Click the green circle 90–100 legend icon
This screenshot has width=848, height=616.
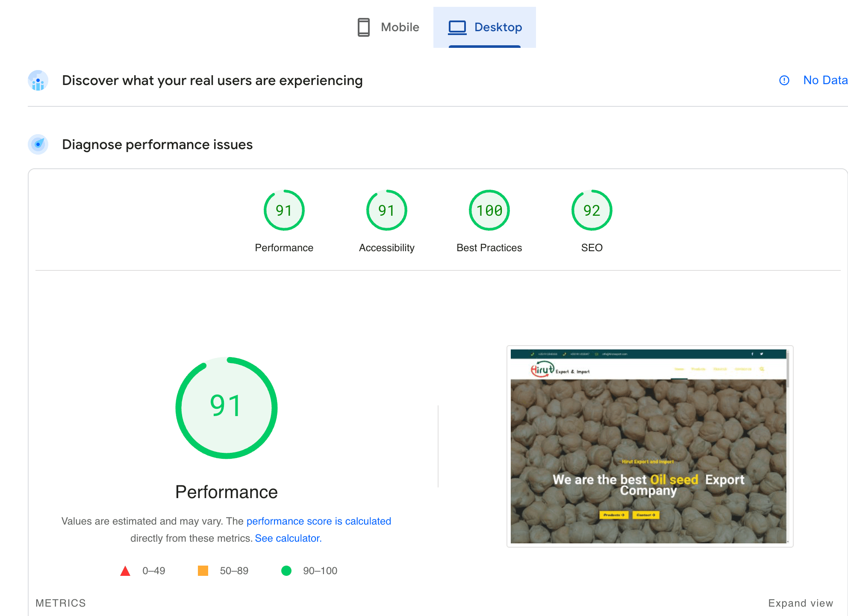click(286, 571)
